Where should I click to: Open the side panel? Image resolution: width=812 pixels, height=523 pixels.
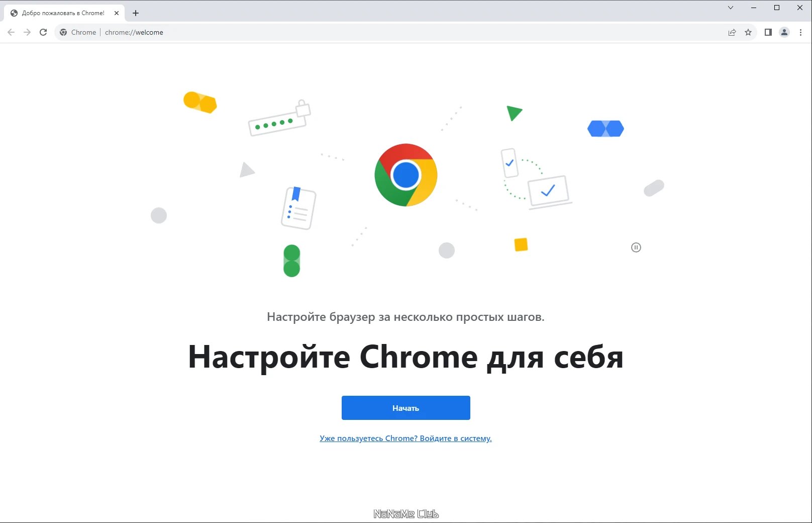[x=768, y=32]
